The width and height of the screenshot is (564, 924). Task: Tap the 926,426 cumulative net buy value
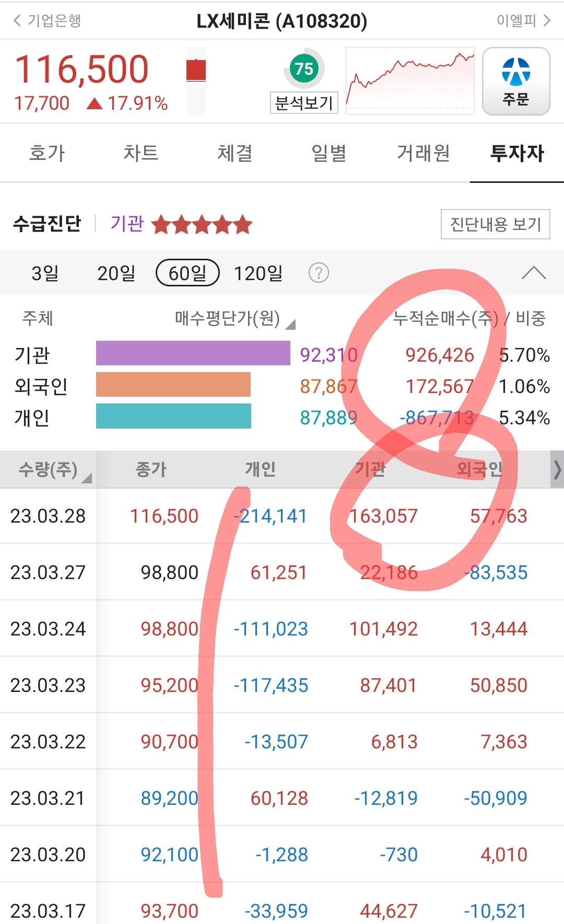[440, 355]
